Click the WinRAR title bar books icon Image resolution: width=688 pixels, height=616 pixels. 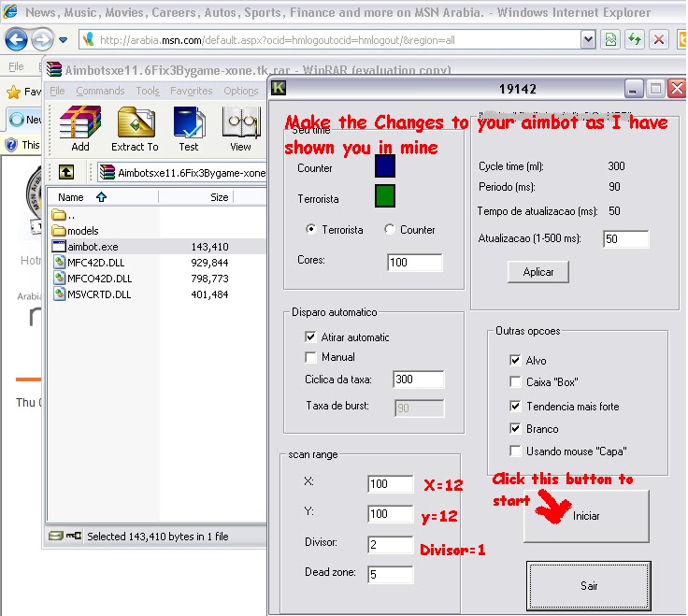click(x=54, y=69)
